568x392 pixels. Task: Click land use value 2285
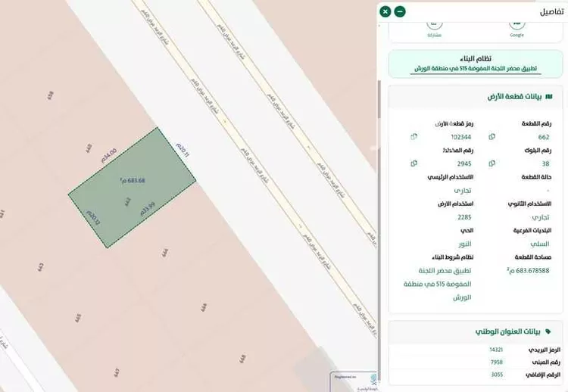coord(464,217)
